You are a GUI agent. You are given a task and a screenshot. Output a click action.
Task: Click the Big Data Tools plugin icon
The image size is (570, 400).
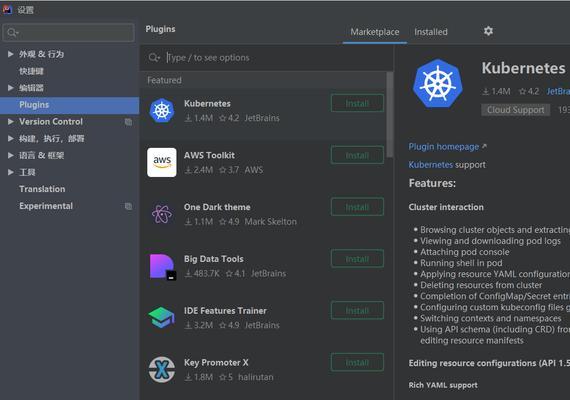click(x=162, y=267)
